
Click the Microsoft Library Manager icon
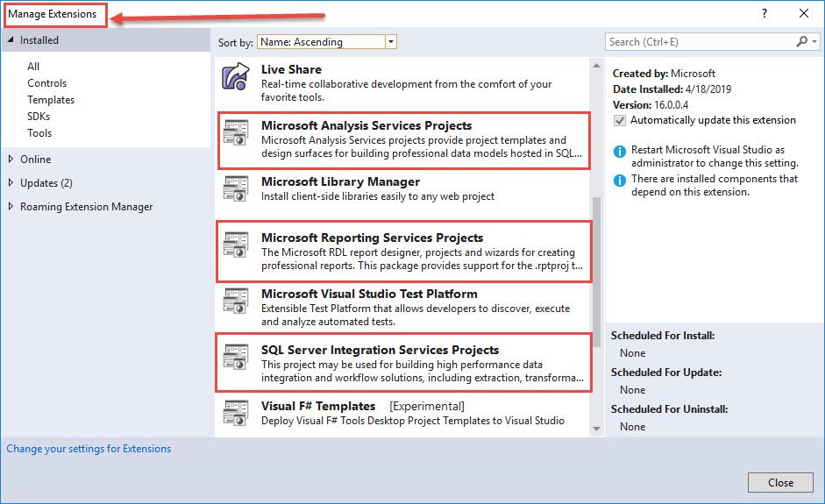point(235,188)
